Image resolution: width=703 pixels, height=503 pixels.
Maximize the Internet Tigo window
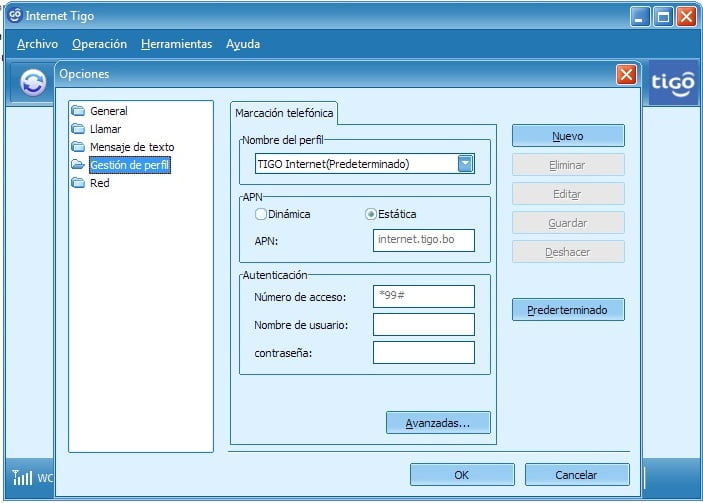663,17
